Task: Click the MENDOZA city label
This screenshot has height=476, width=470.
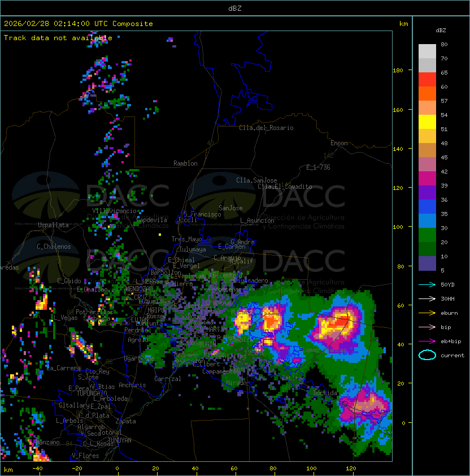Action: click(x=137, y=288)
